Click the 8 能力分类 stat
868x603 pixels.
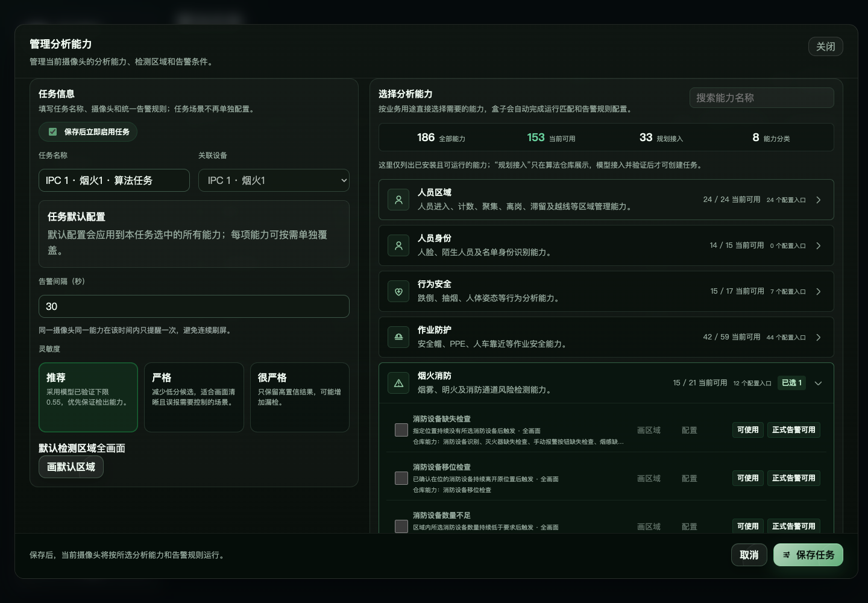point(771,137)
